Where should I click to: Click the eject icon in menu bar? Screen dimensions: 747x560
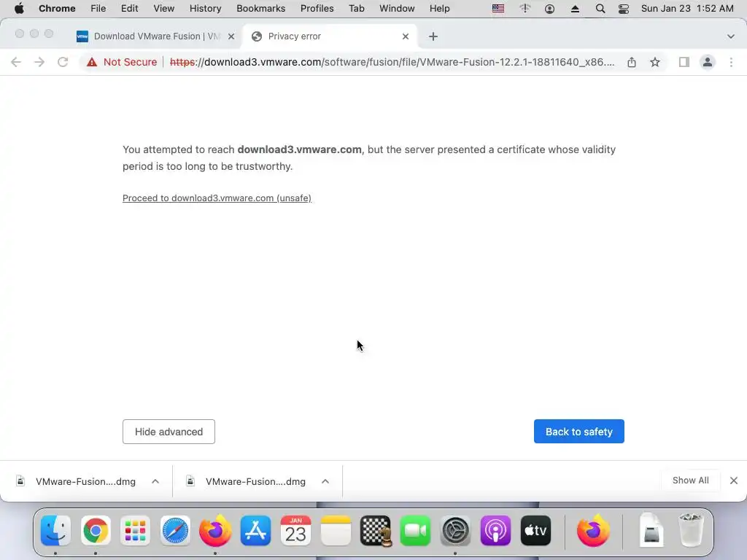click(575, 9)
